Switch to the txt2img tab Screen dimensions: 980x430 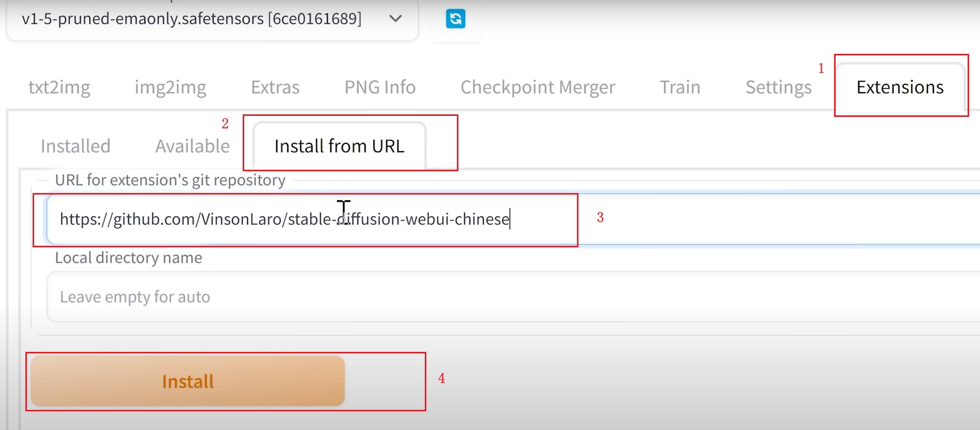[60, 87]
